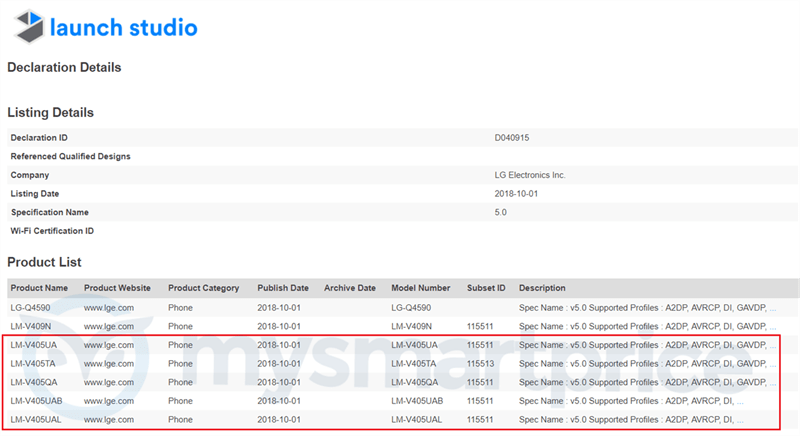
Task: Expand description ellipsis in LM-V405UA row
Action: pyautogui.click(x=772, y=347)
